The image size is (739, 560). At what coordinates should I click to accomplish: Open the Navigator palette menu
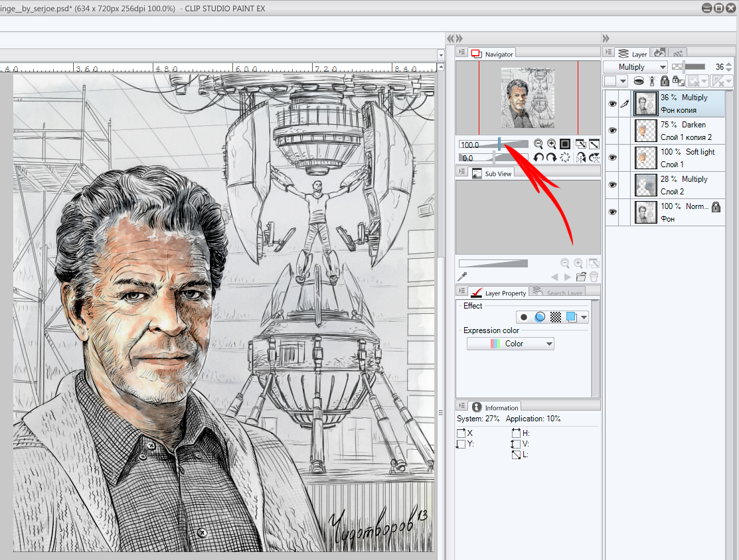461,52
